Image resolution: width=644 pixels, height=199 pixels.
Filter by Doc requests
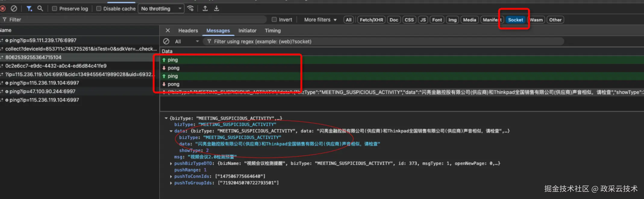click(x=394, y=20)
